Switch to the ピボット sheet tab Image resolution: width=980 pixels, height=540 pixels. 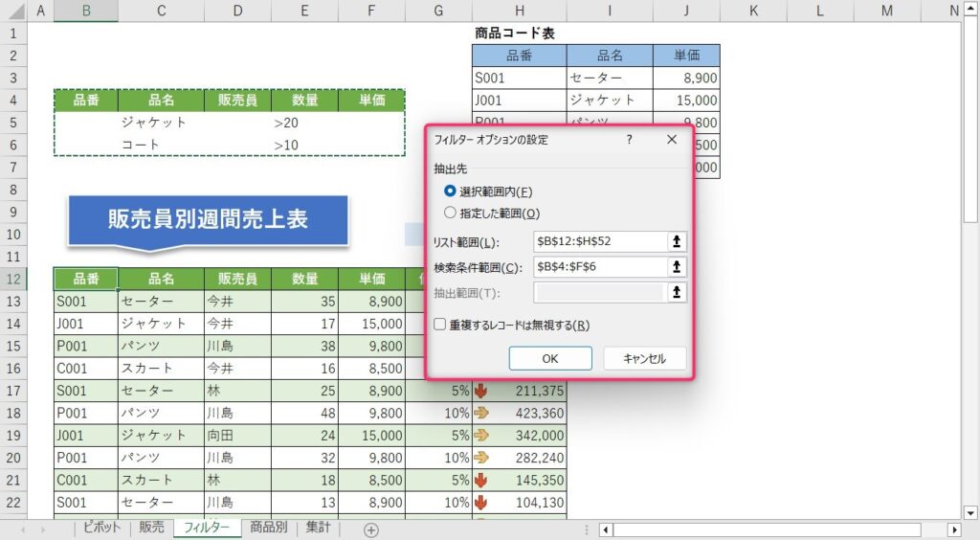[101, 528]
